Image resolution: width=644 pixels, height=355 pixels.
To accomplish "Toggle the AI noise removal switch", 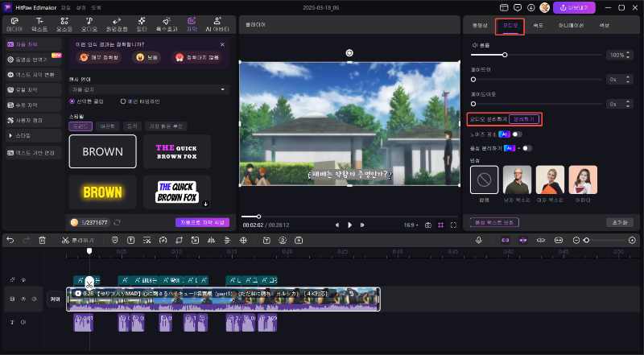I will coord(516,134).
